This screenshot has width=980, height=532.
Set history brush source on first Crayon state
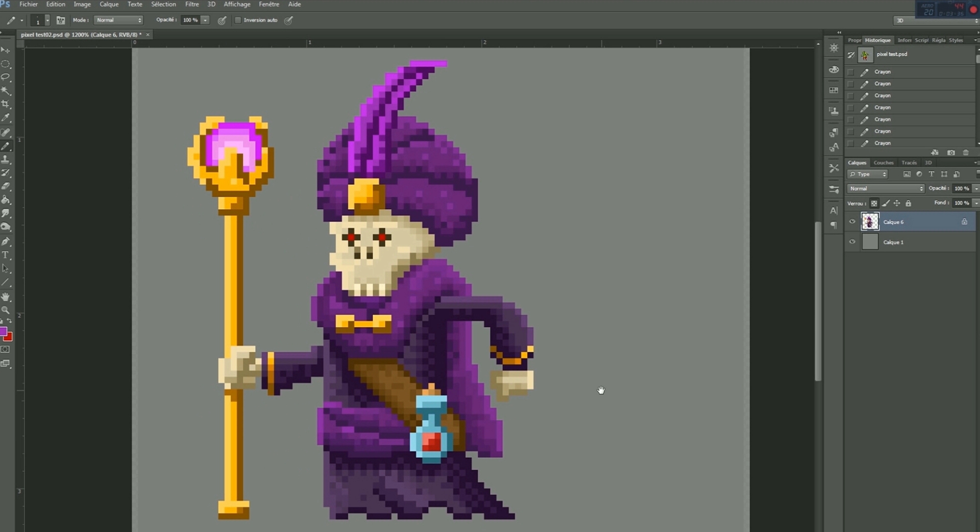click(850, 72)
